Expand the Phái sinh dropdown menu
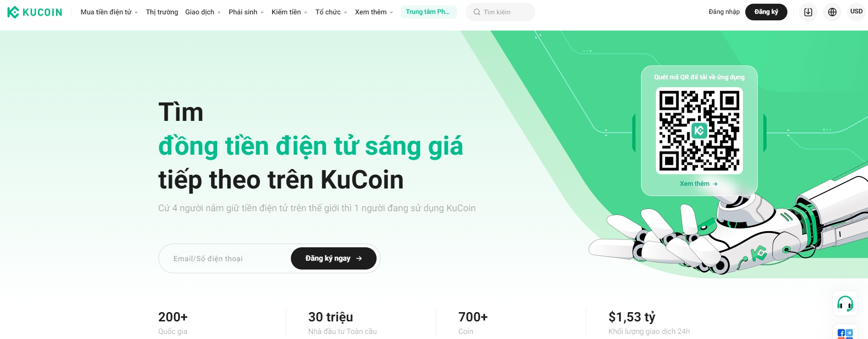 click(x=246, y=12)
